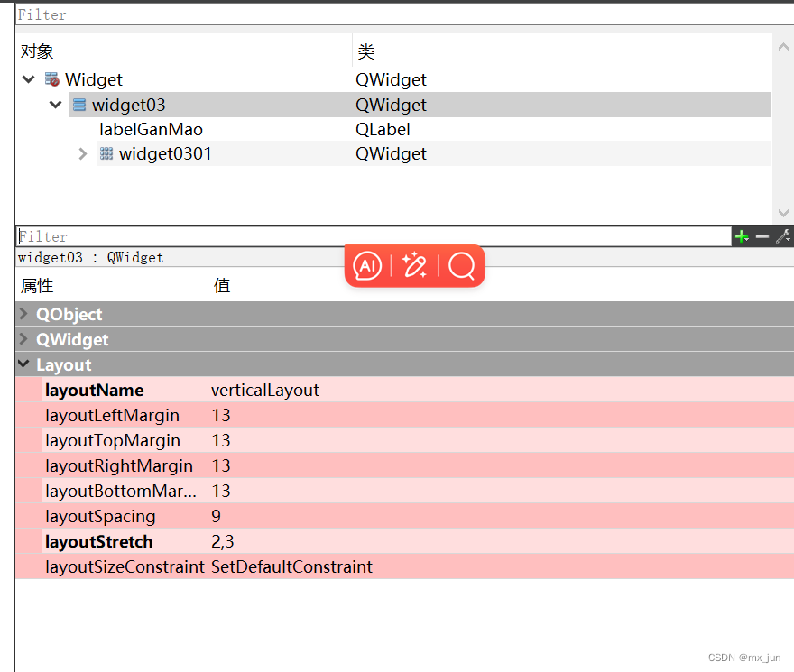Click scroll down arrow in object inspector
Image resolution: width=794 pixels, height=672 pixels.
point(783,213)
